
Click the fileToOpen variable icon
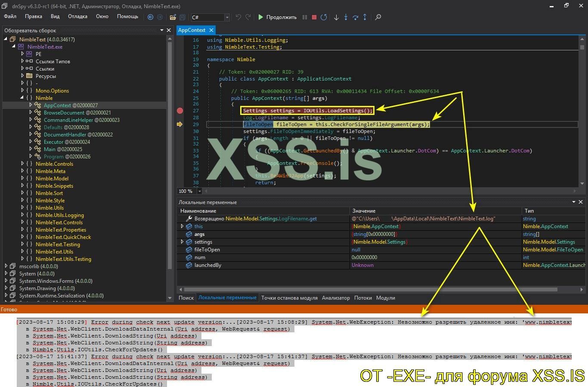pyautogui.click(x=189, y=250)
